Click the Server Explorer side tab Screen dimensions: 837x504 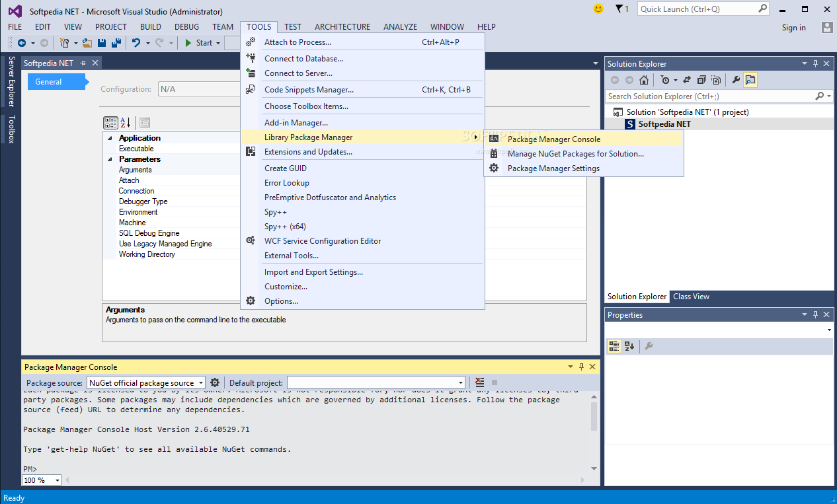point(11,82)
